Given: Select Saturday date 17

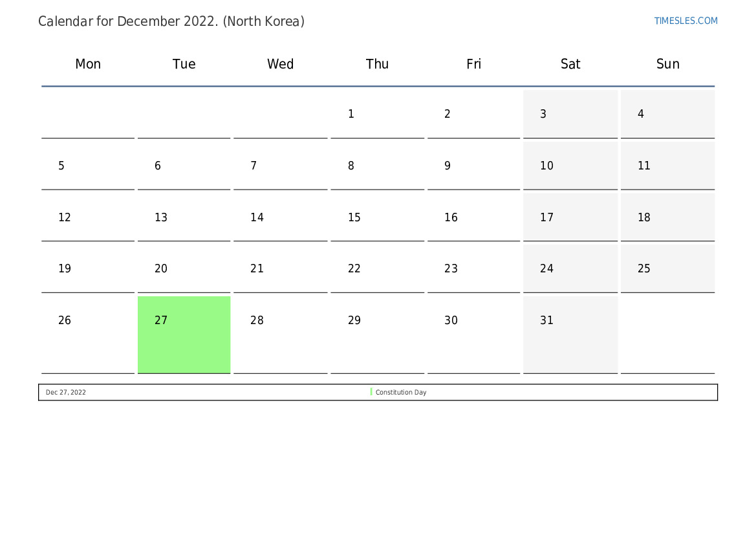Looking at the screenshot, I should (x=570, y=217).
